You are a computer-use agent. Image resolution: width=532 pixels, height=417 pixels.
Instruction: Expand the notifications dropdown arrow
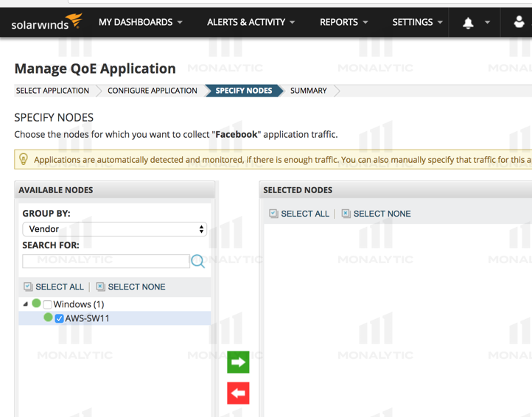click(487, 22)
